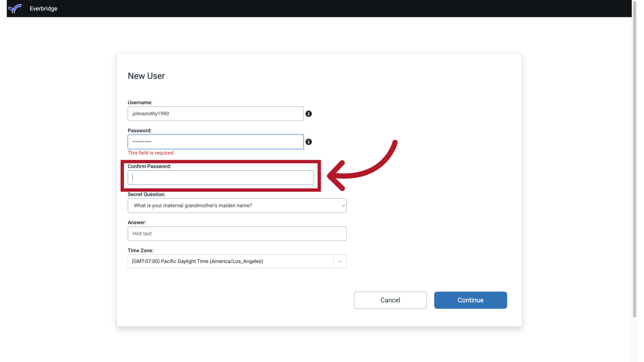644x362 pixels.
Task: Select the Username field showing johnsmithy1990
Action: (x=215, y=114)
